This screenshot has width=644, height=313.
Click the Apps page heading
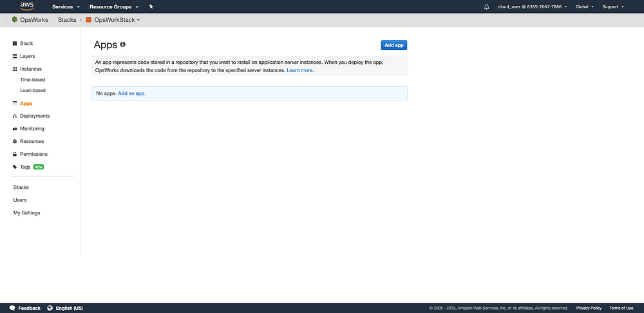[x=106, y=45]
